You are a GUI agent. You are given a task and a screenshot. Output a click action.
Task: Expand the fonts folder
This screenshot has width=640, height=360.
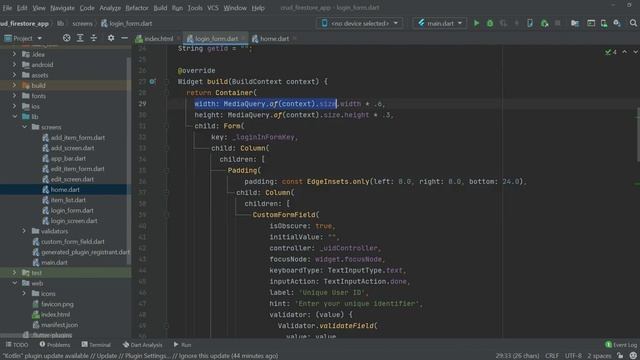coord(14,96)
